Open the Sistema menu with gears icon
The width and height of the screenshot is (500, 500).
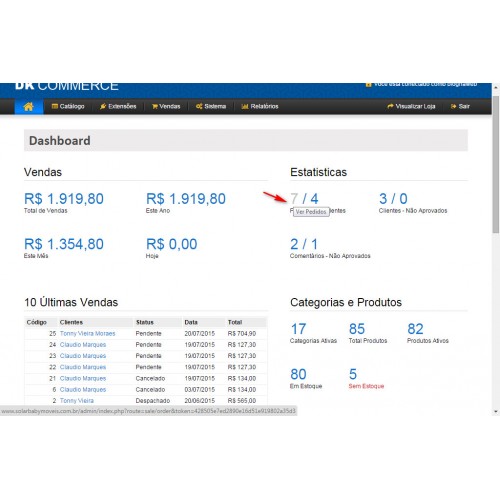(x=211, y=106)
